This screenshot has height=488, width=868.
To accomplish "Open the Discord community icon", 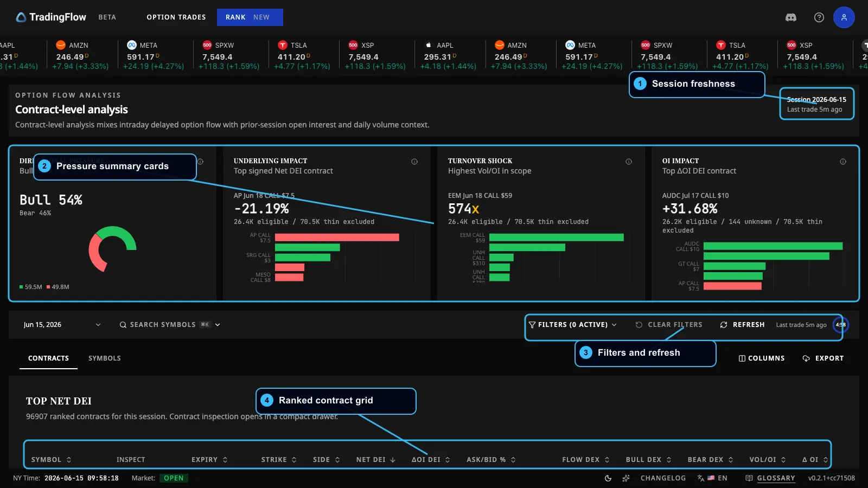I will [791, 17].
